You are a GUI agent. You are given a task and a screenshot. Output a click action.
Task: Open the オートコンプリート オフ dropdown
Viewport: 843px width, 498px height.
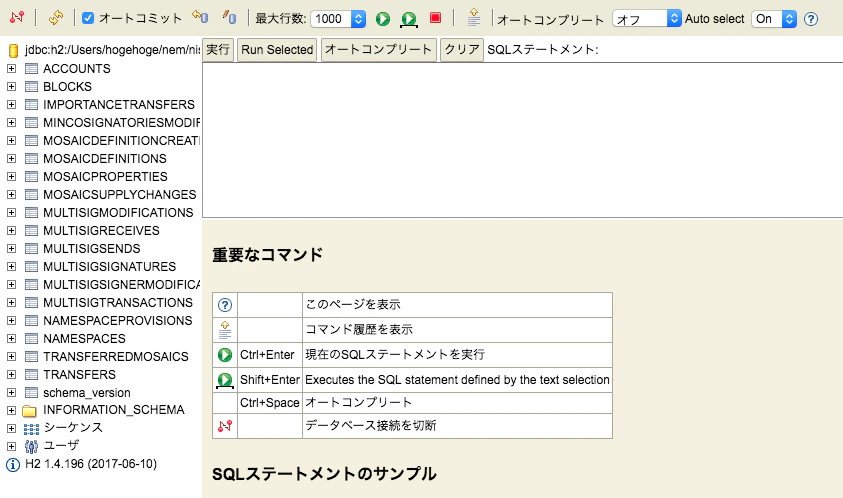pyautogui.click(x=647, y=19)
